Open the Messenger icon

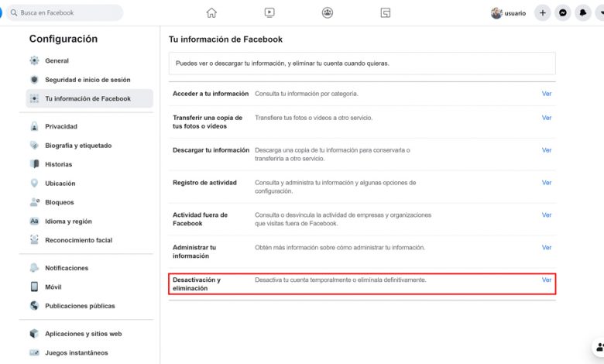pyautogui.click(x=563, y=13)
